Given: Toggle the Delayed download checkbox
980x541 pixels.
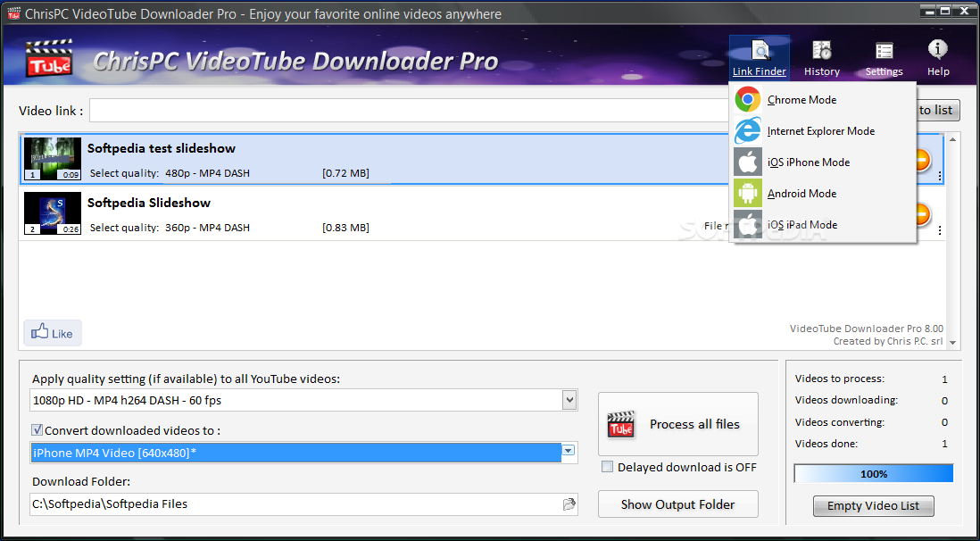Looking at the screenshot, I should pos(607,467).
